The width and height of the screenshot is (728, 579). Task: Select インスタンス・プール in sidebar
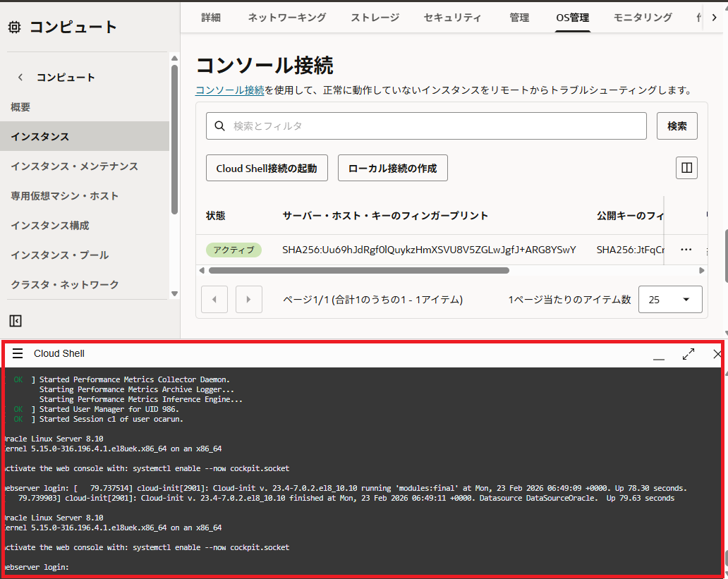tap(60, 255)
